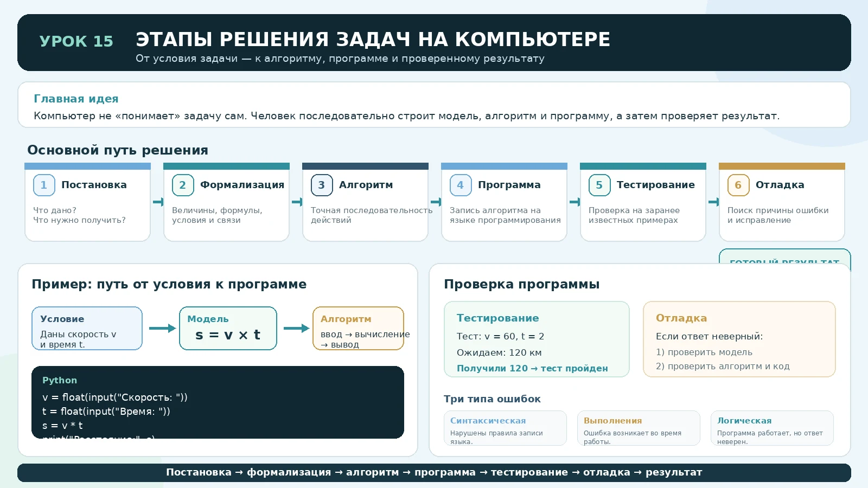Click the 'Проверка программы' heading

click(522, 284)
